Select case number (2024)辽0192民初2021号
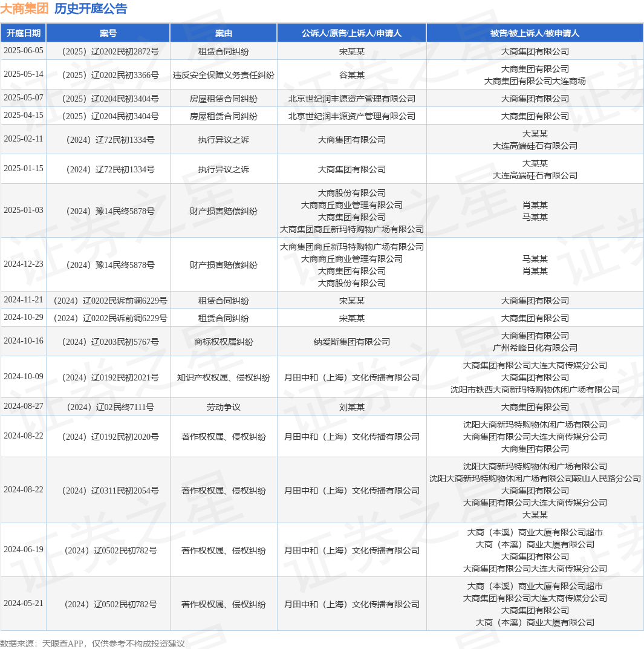 click(108, 377)
